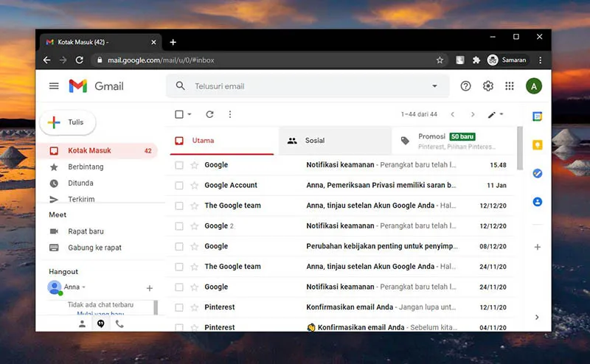This screenshot has width=590, height=364.
Task: Click the Help question mark icon
Action: pos(465,86)
